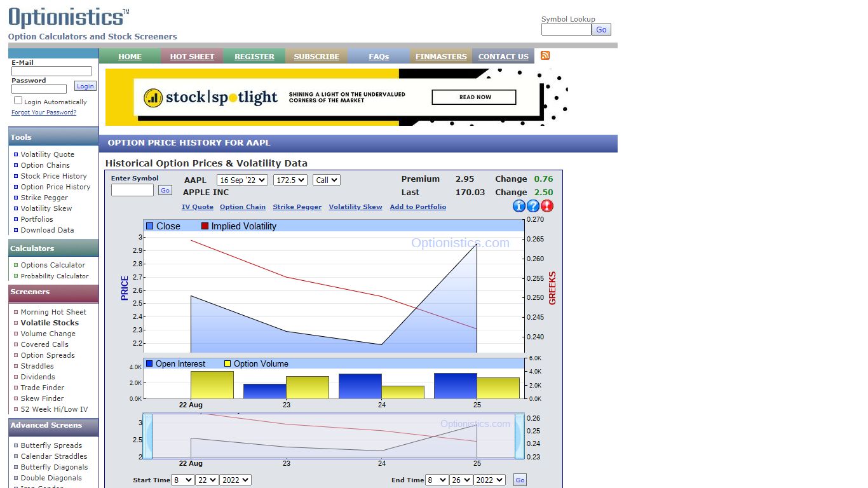Screen dimensions: 868x488
Task: Open the FAQs tab
Action: pos(379,57)
